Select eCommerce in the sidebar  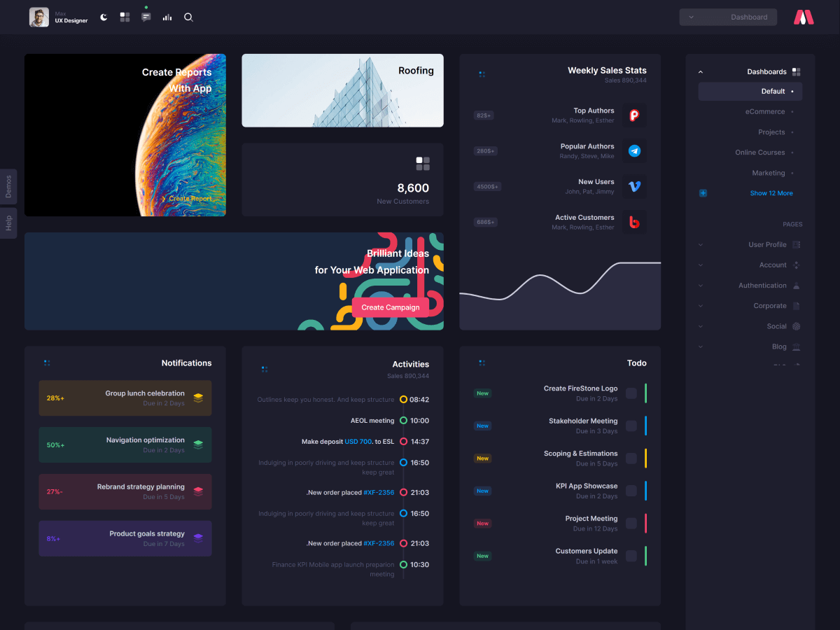coord(765,112)
